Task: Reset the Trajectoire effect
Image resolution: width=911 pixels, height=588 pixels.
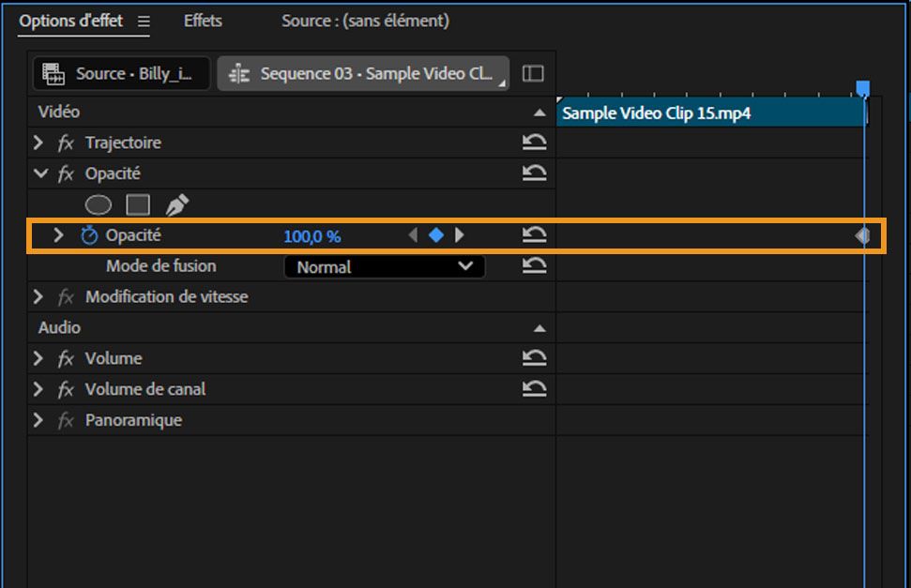Action: 535,142
